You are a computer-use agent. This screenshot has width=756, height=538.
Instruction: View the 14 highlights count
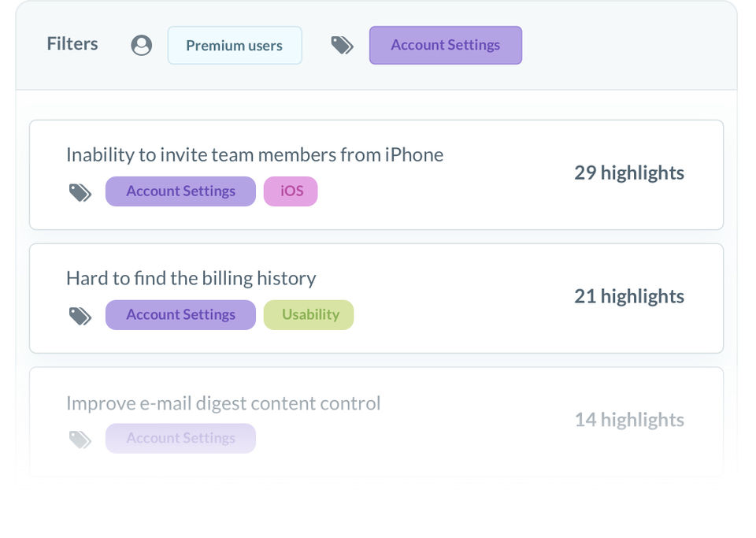[628, 420]
